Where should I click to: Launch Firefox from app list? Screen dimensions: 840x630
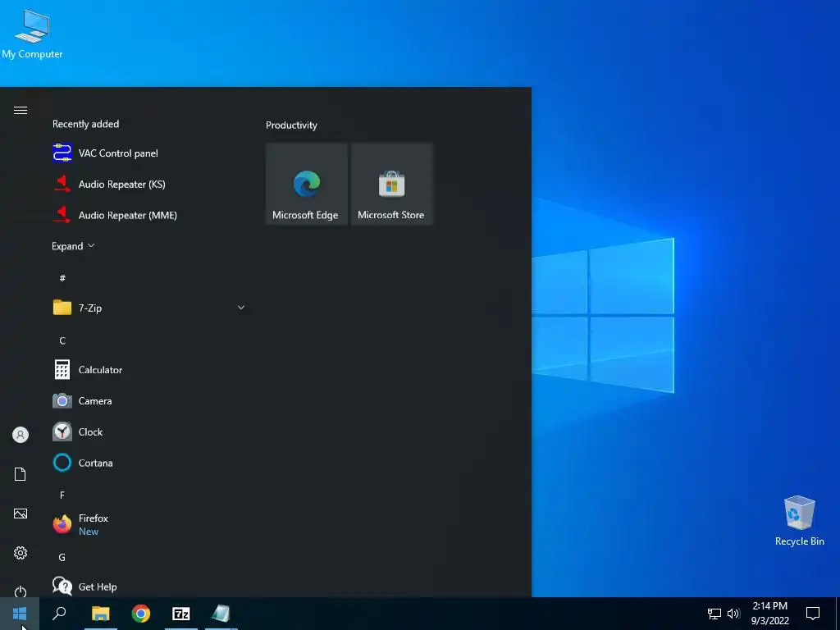coord(149,524)
